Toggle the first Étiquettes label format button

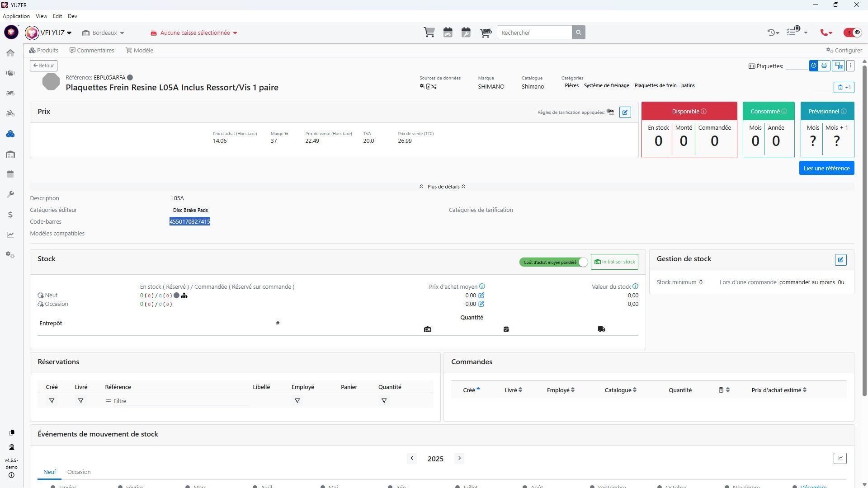coord(813,66)
